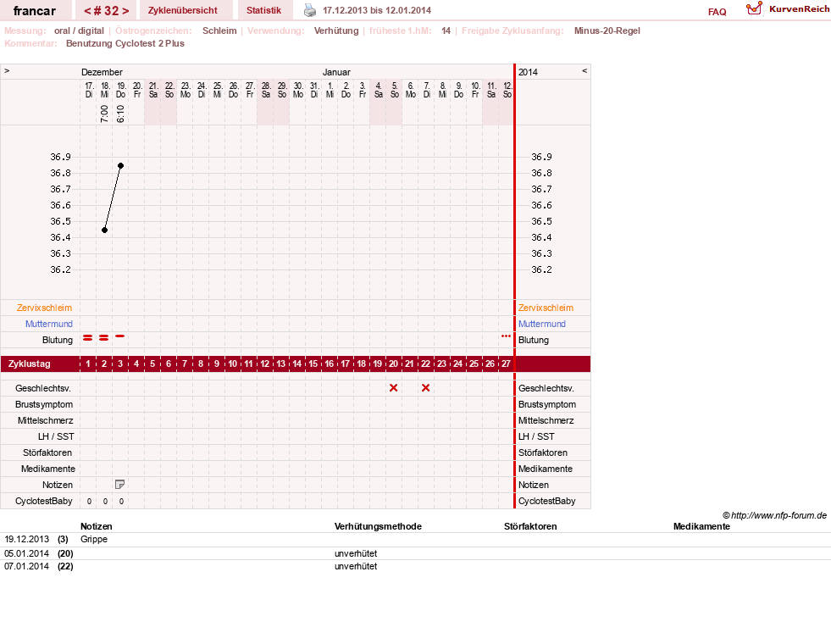Click cycle day 1 in Zyklustag row

(x=88, y=364)
